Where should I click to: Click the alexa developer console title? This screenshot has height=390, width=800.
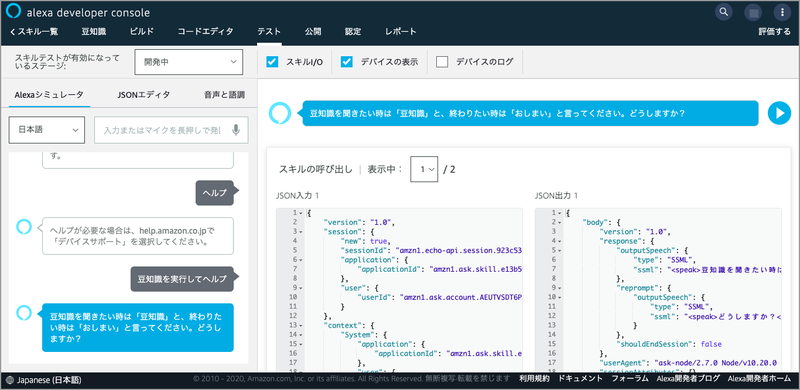88,12
